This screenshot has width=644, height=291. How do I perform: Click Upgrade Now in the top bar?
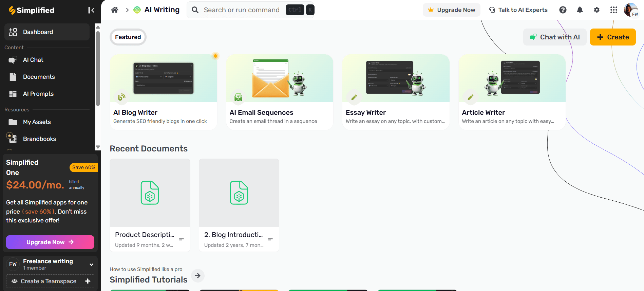point(452,10)
